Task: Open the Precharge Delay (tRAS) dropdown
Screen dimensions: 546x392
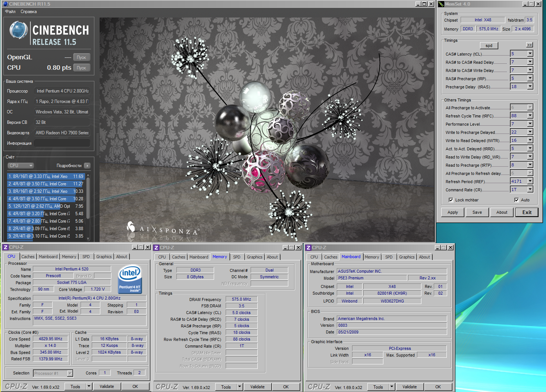Action: click(x=530, y=87)
